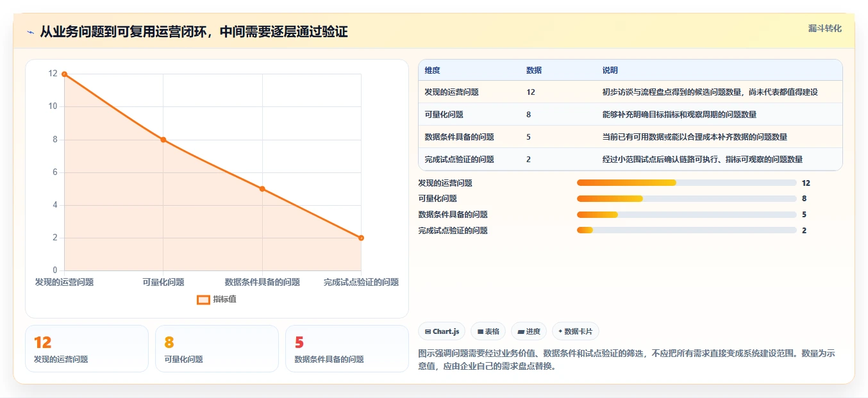Click the 发现的运营问题 progress bar
The image size is (868, 398).
(x=687, y=183)
